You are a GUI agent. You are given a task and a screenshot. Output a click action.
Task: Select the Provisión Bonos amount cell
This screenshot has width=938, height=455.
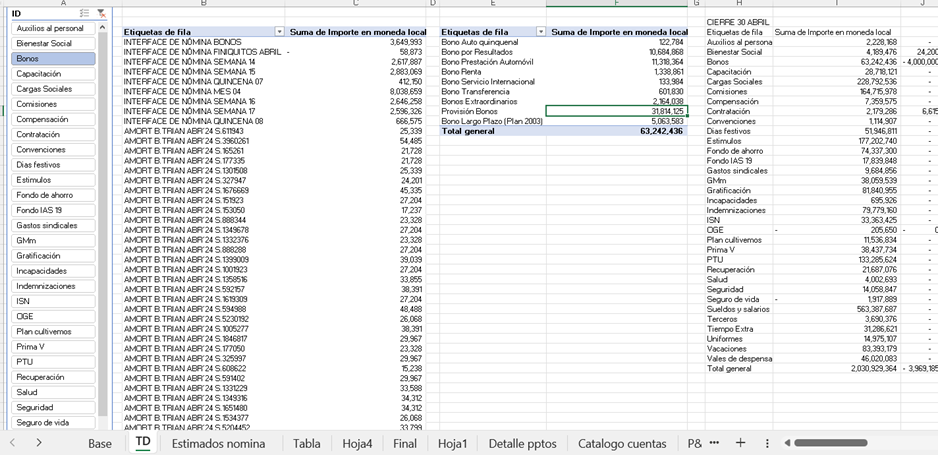616,111
